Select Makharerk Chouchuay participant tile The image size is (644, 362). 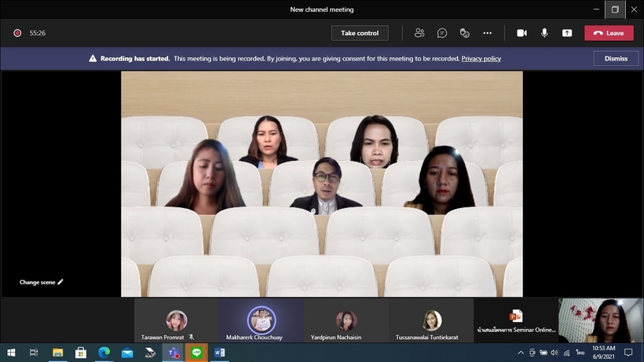262,320
